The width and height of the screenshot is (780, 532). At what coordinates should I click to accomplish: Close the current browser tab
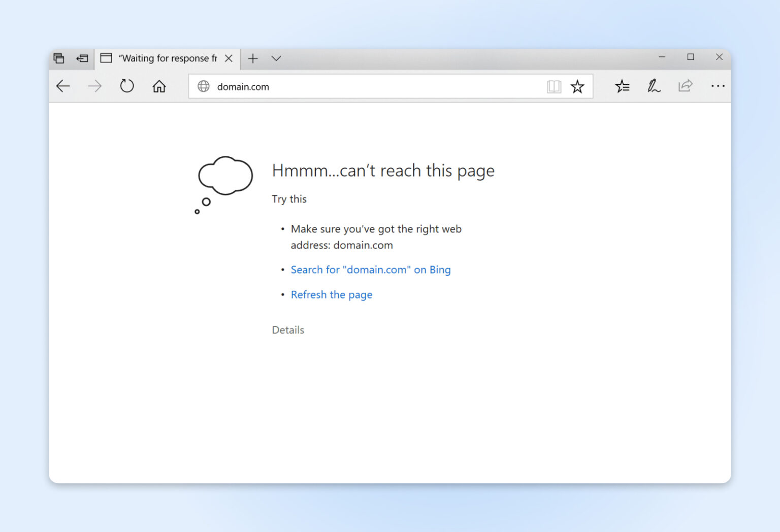[x=229, y=58]
